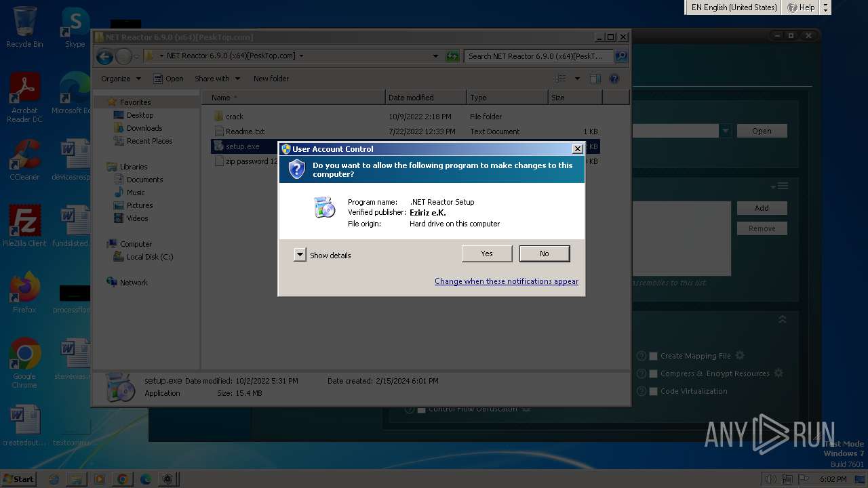The height and width of the screenshot is (488, 868).
Task: Click Yes in User Account Control dialog
Action: 487,253
